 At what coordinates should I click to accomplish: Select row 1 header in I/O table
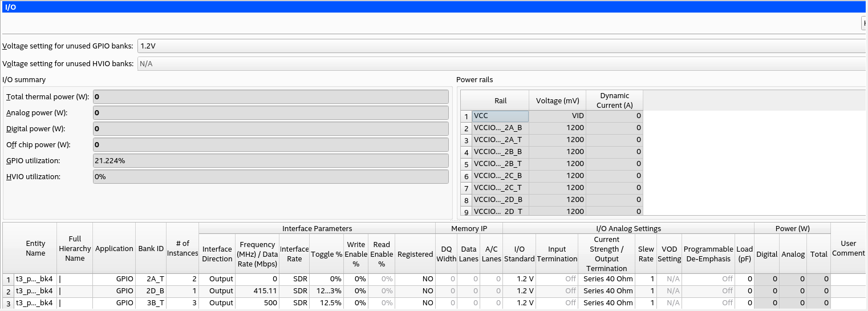[8, 280]
